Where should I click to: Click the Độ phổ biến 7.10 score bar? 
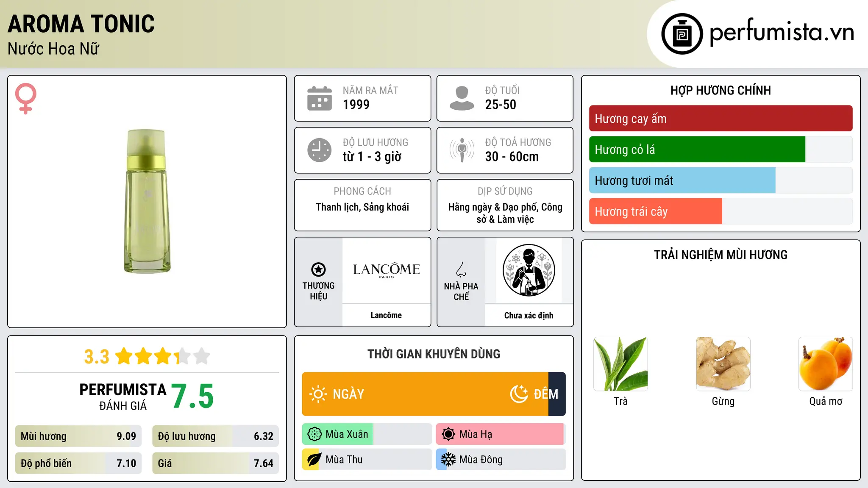pos(78,463)
